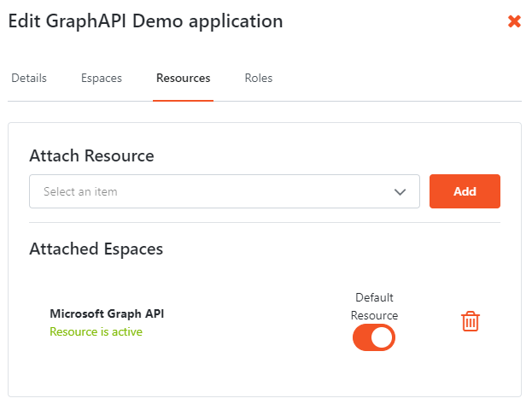This screenshot has height=410, width=532.
Task: Select the Resources tab
Action: (183, 79)
